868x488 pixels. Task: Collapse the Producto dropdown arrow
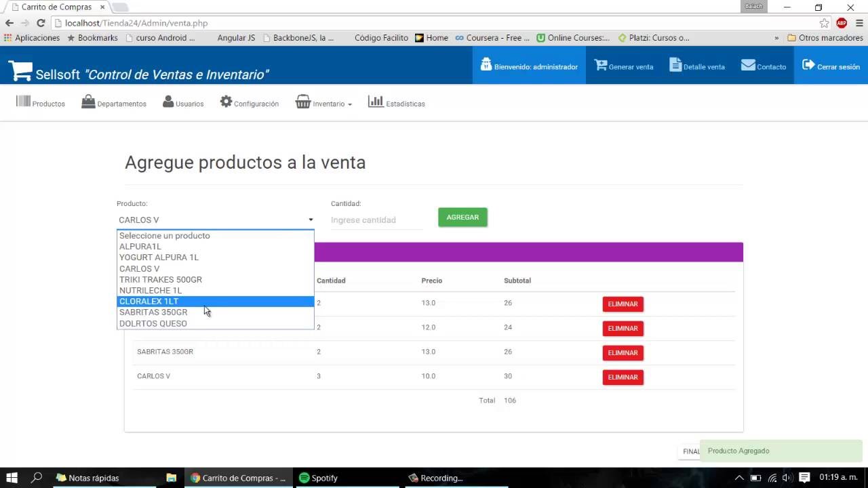tap(311, 220)
